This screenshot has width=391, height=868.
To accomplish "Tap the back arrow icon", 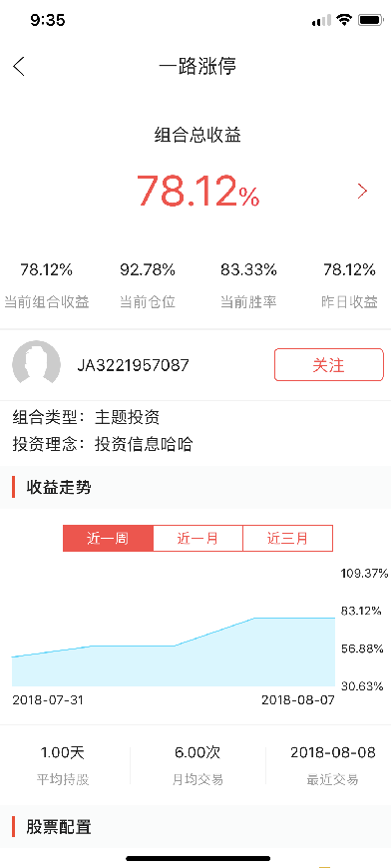I will coord(19,66).
